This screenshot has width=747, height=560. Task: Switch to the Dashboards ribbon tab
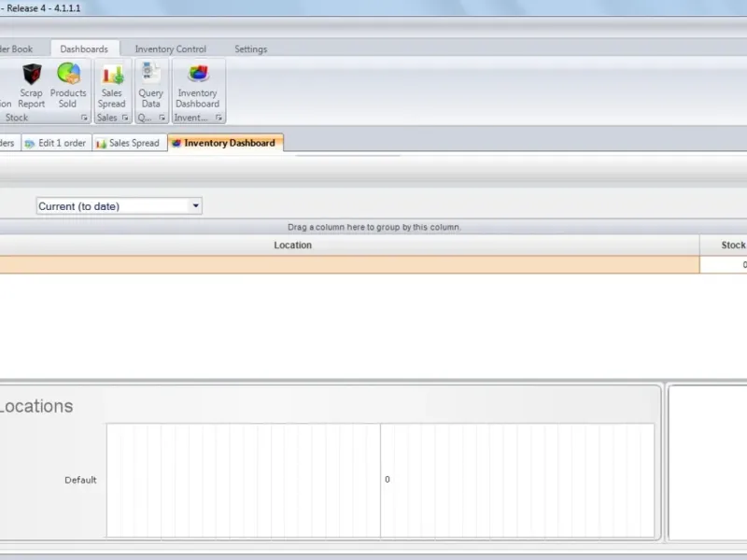tap(84, 49)
